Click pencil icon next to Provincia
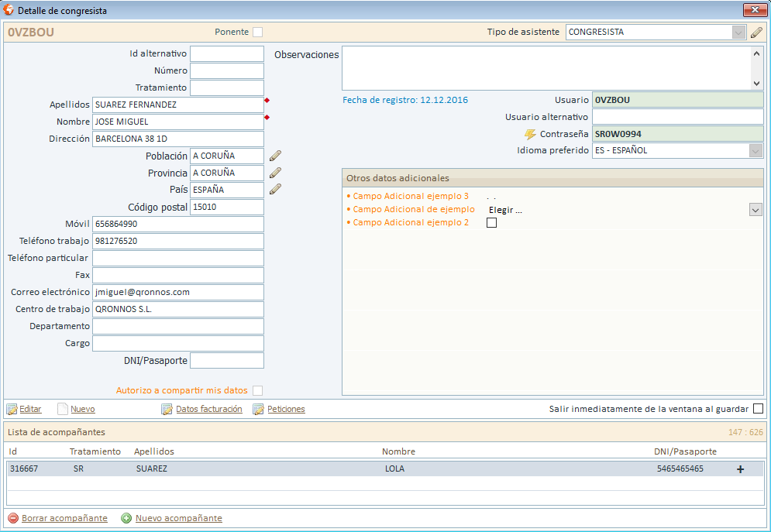 coord(275,173)
